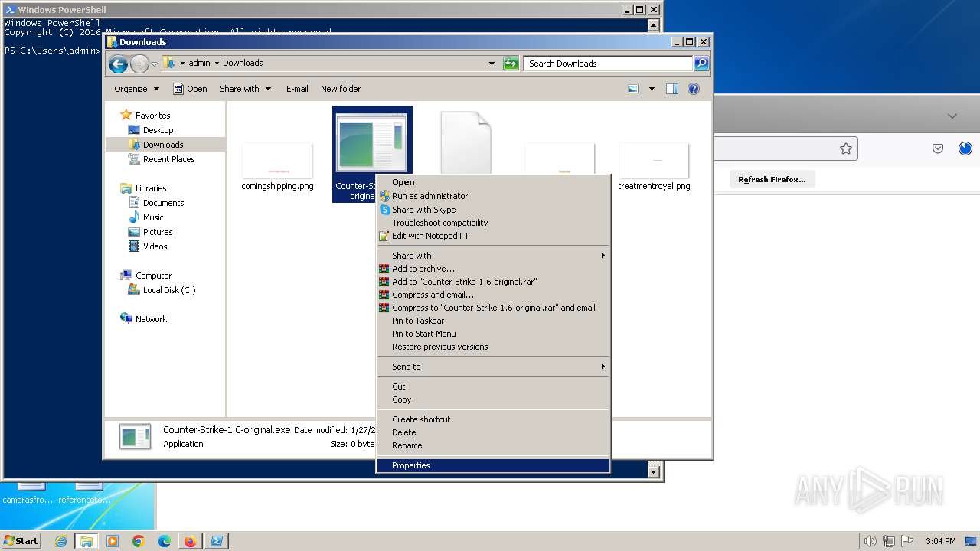The height and width of the screenshot is (551, 980).
Task: Click the volume tray icon
Action: pyautogui.click(x=871, y=541)
